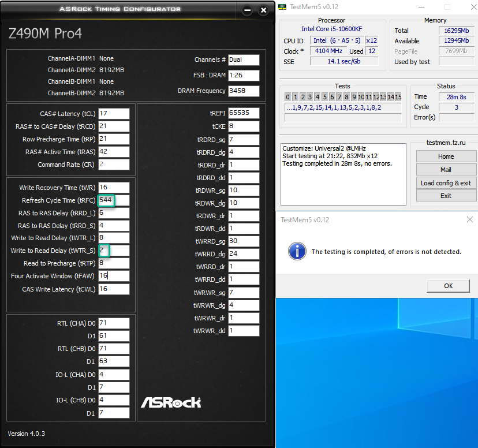The height and width of the screenshot is (448, 478).
Task: Click the tRRD_S field
Action: [114, 226]
